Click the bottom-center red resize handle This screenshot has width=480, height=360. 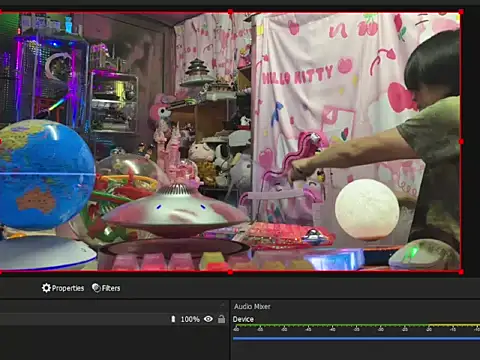pos(230,272)
